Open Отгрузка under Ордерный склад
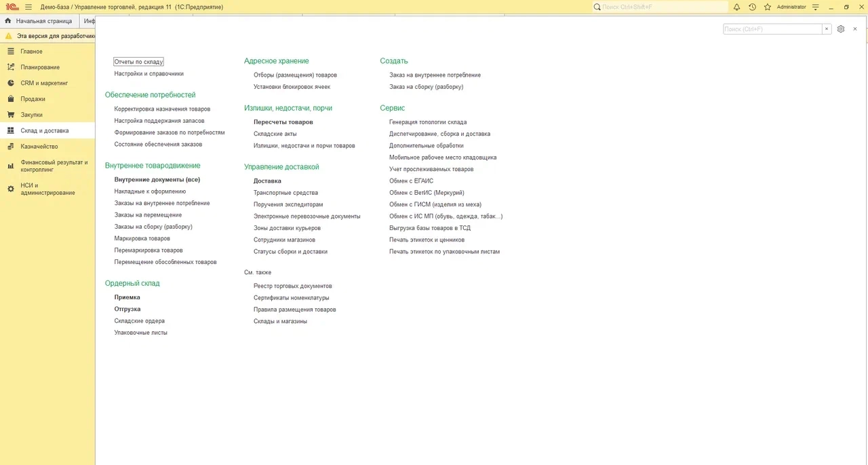This screenshot has width=868, height=465. (127, 309)
